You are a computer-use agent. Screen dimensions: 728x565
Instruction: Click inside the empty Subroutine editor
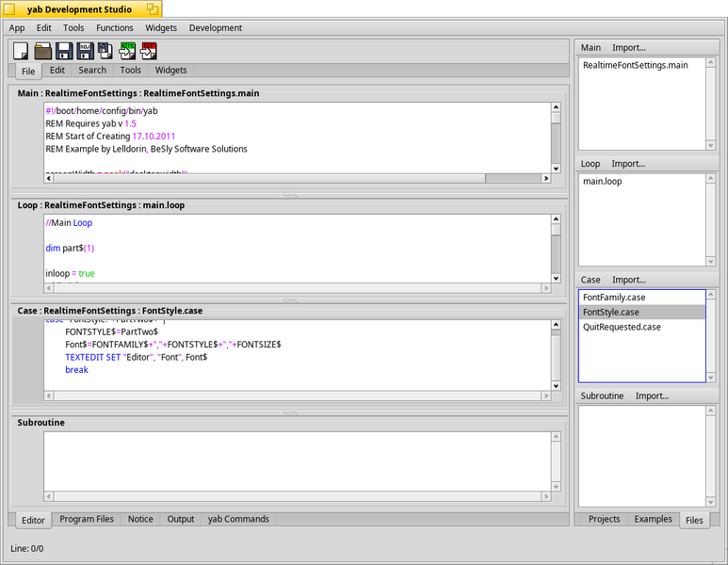pyautogui.click(x=298, y=461)
